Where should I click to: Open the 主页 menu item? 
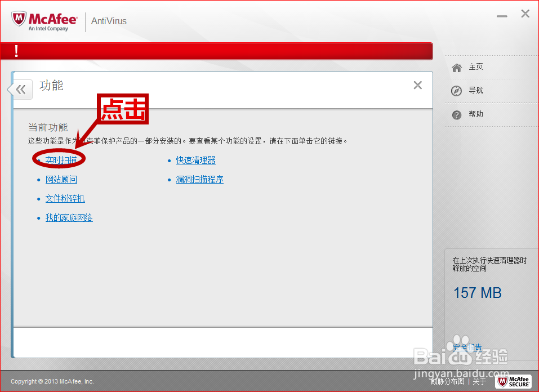pyautogui.click(x=476, y=66)
